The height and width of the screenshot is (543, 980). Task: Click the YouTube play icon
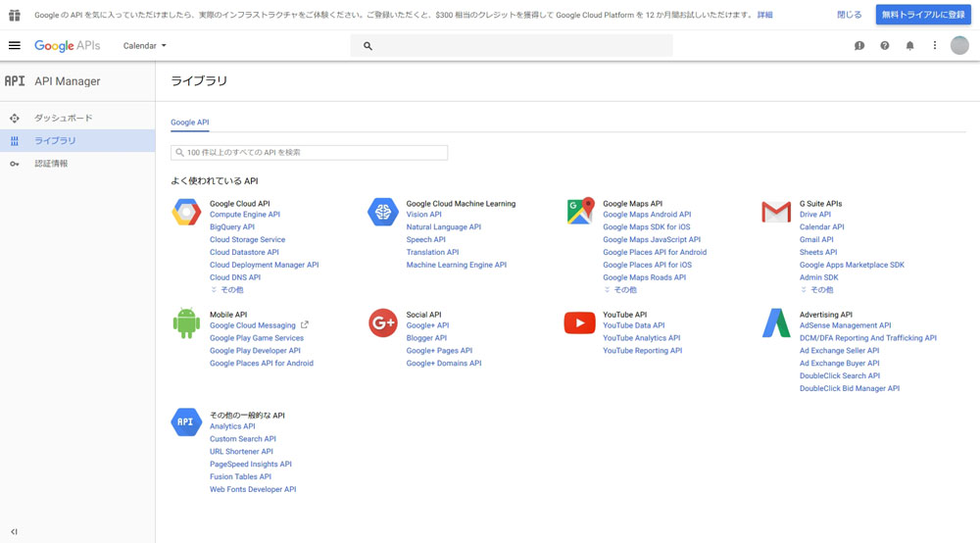[x=579, y=323]
